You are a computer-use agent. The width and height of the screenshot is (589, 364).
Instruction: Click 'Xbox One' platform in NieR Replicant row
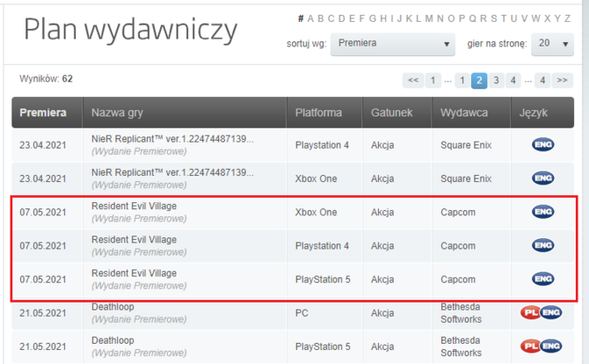(316, 178)
